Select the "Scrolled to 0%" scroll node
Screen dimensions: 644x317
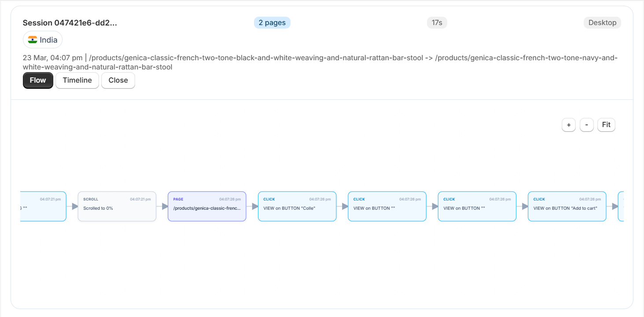coord(117,206)
